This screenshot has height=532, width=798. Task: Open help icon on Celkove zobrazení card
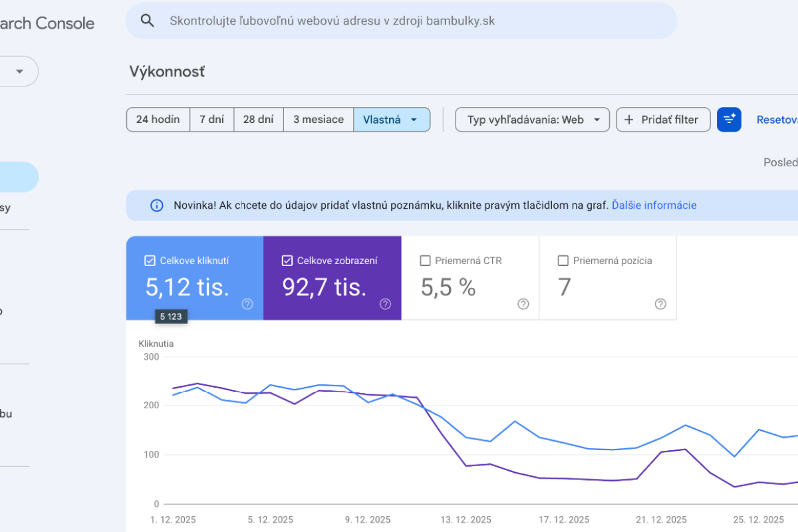point(385,304)
